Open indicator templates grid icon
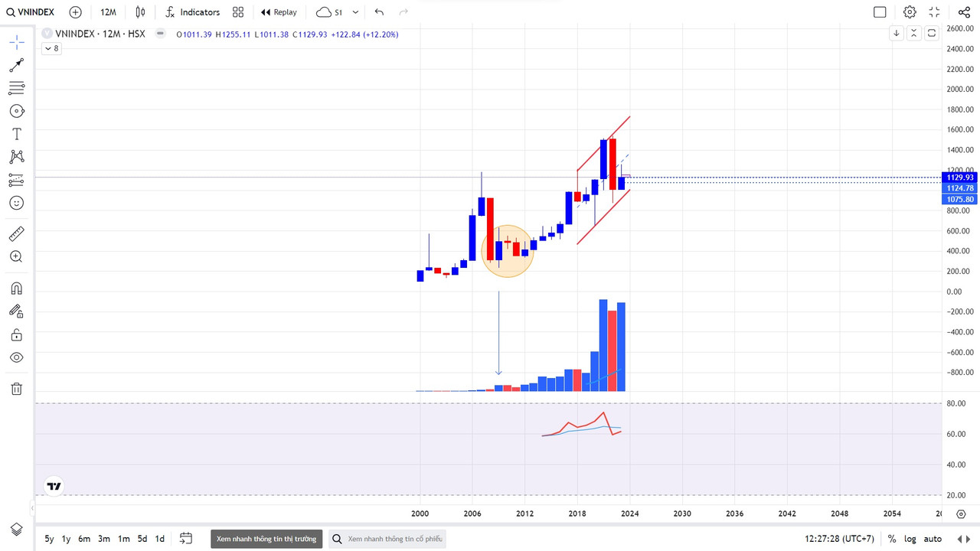980x551 pixels. click(x=238, y=12)
